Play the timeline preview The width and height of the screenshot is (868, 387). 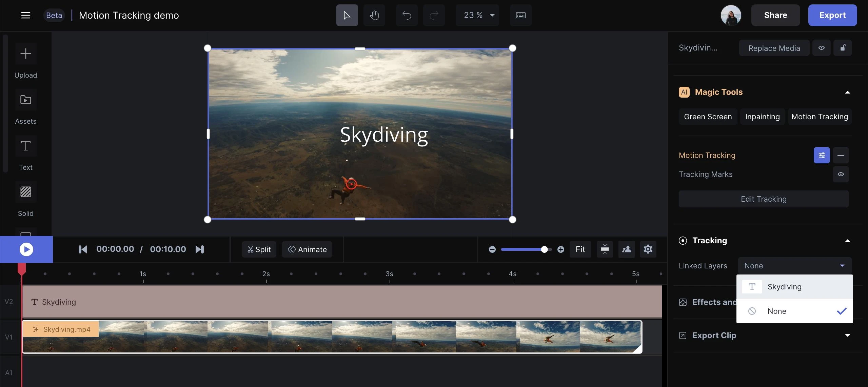coord(26,249)
